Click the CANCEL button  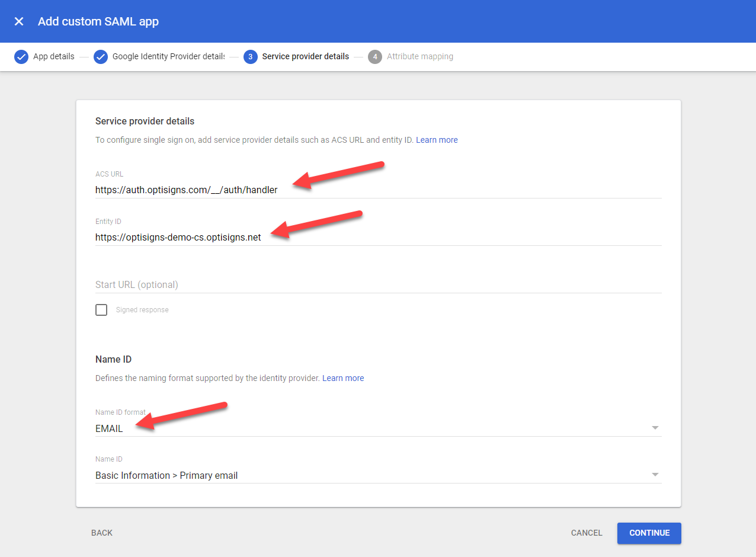coord(586,533)
